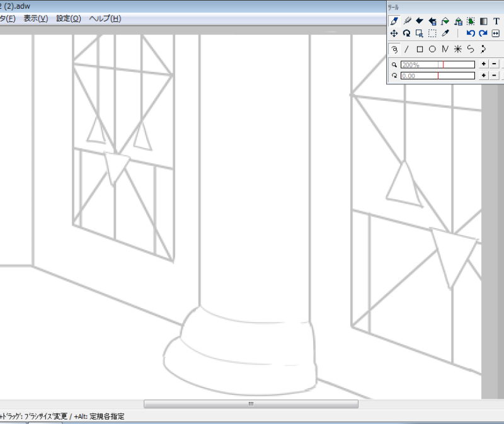Image resolution: width=504 pixels, height=424 pixels.
Task: Open the 設定(O) menu
Action: 69,19
